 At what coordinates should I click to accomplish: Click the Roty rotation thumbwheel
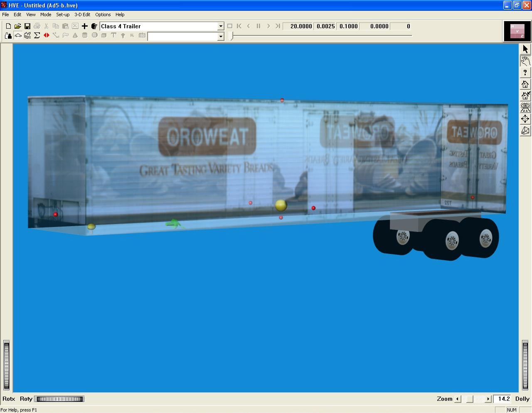(59, 399)
